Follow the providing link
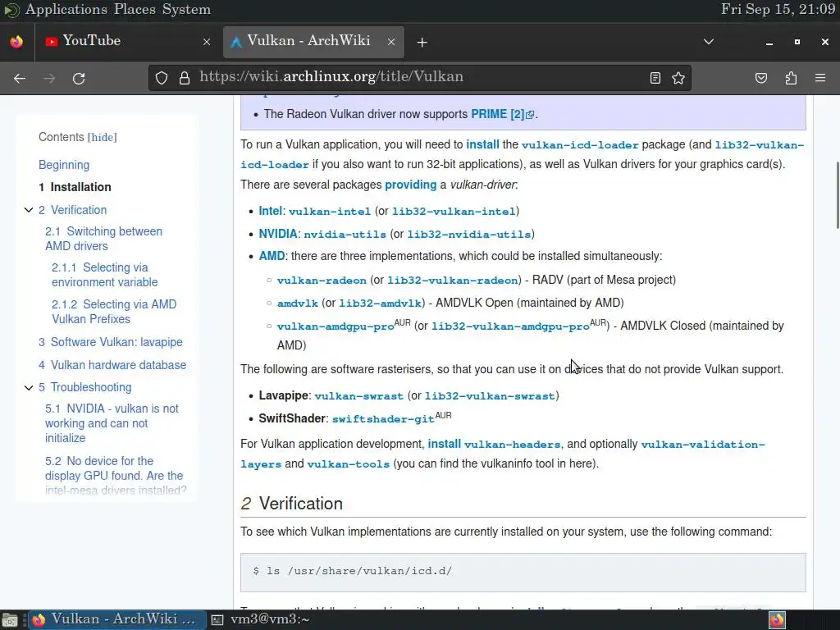 [x=410, y=185]
